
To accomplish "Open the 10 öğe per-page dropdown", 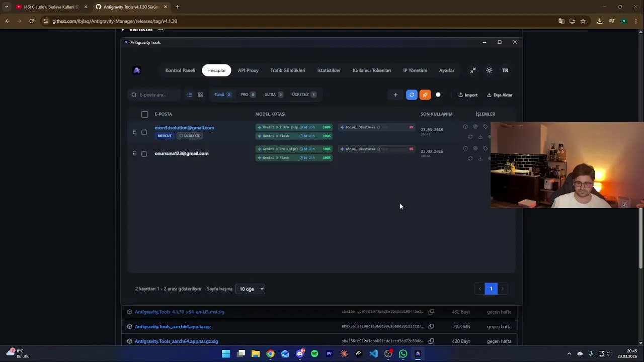I will pos(250,289).
